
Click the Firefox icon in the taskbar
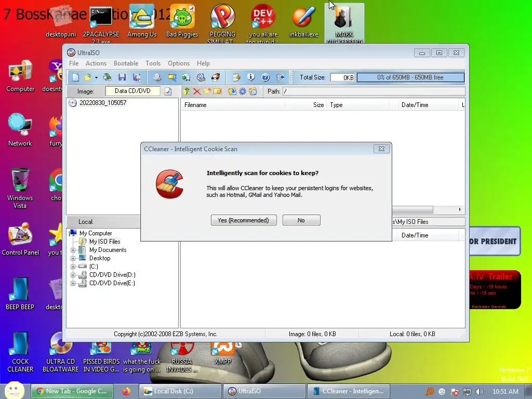126,391
